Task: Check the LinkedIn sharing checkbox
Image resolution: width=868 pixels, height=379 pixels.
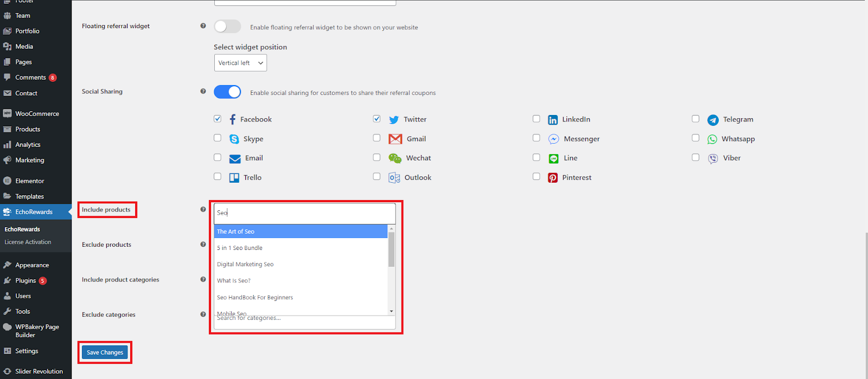Action: click(x=536, y=119)
